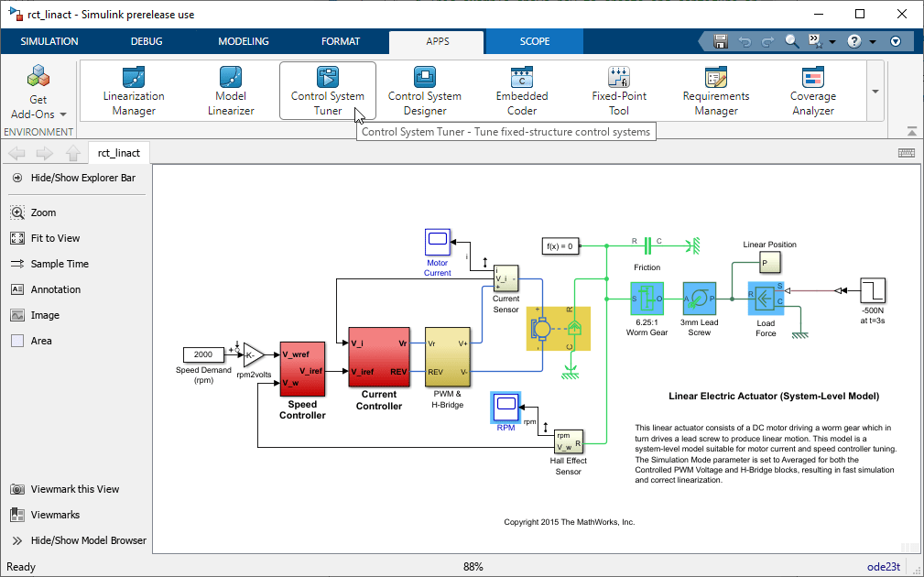The image size is (924, 577).
Task: Open the Get Add-Ons menu
Action: click(38, 92)
